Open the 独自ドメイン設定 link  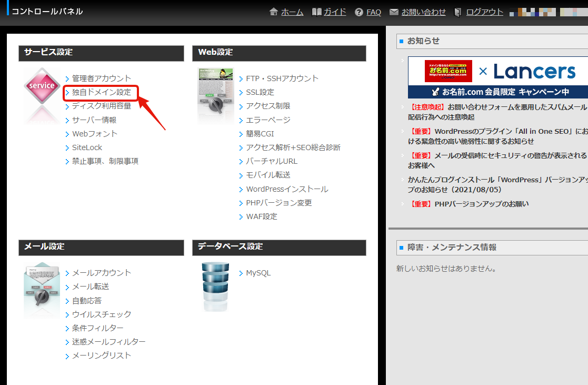102,92
